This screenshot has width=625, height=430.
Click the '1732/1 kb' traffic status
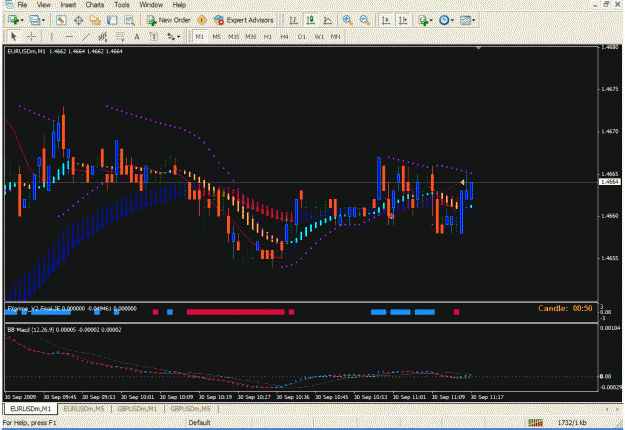(572, 422)
